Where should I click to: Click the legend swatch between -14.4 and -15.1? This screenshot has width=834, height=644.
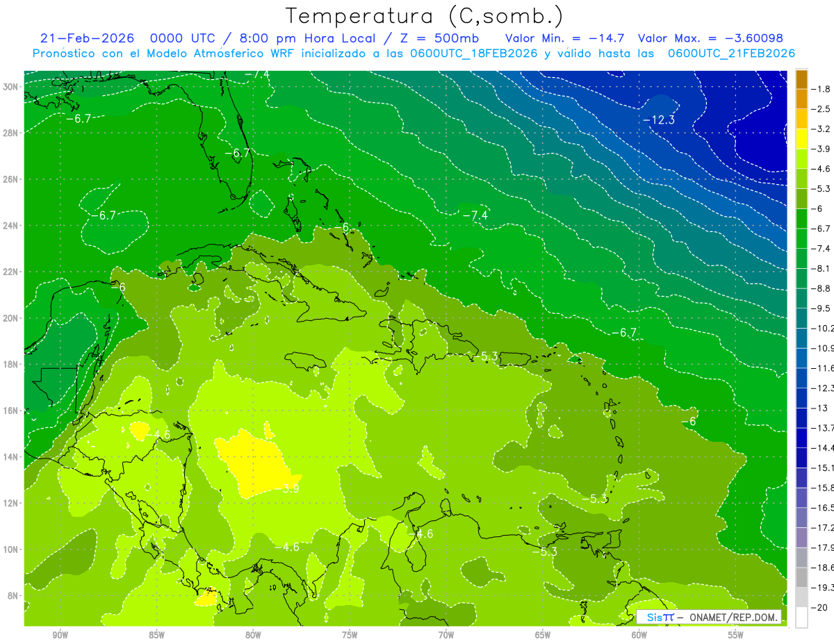[801, 457]
